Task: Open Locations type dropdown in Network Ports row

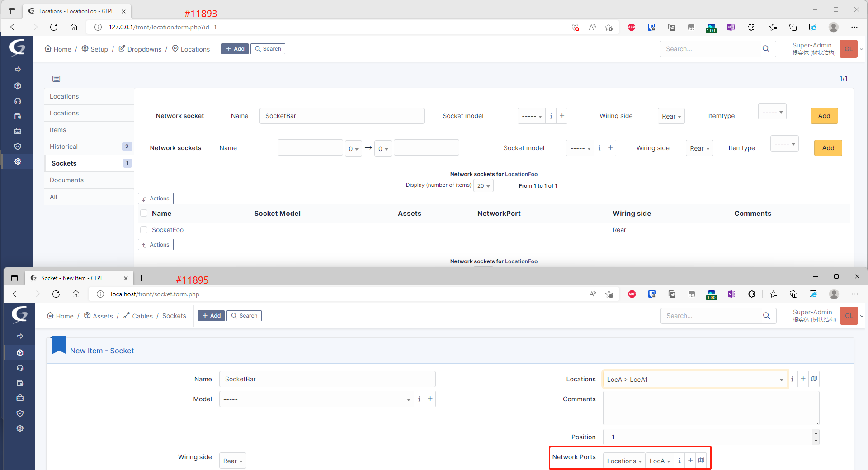Action: point(624,461)
